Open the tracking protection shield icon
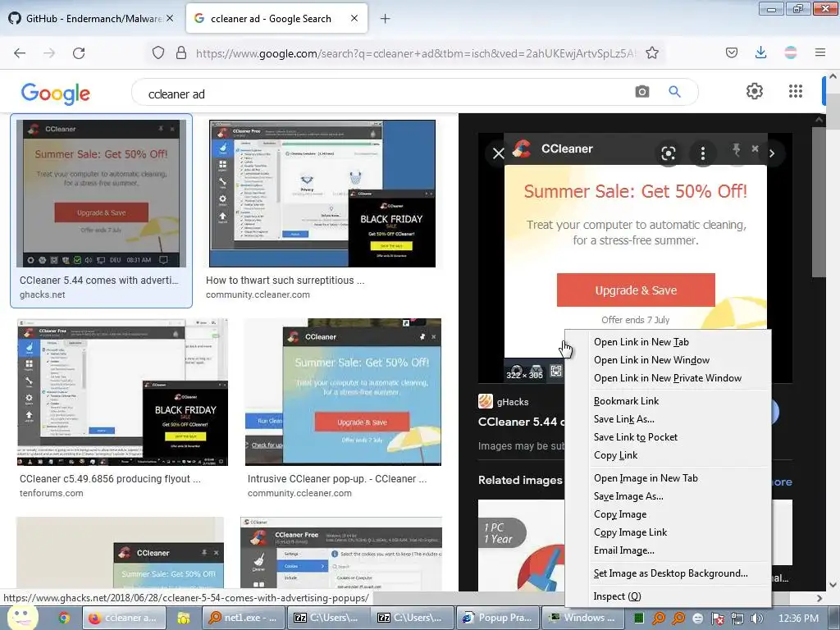The image size is (840, 630). coord(158,53)
